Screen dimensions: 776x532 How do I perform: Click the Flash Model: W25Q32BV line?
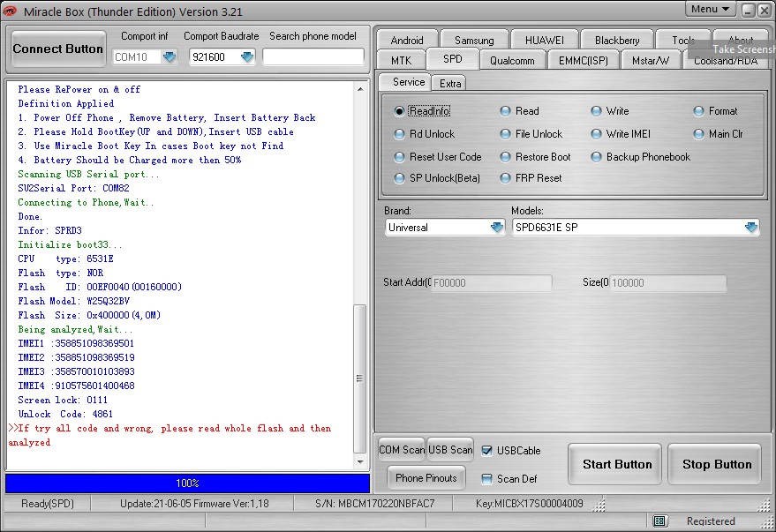click(74, 301)
